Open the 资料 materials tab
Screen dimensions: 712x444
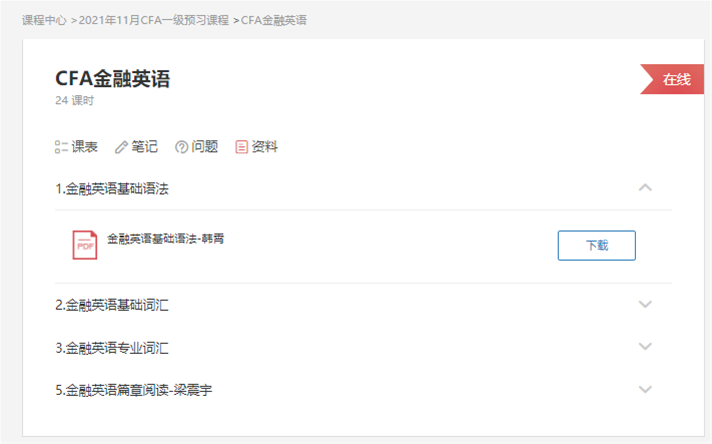point(264,147)
